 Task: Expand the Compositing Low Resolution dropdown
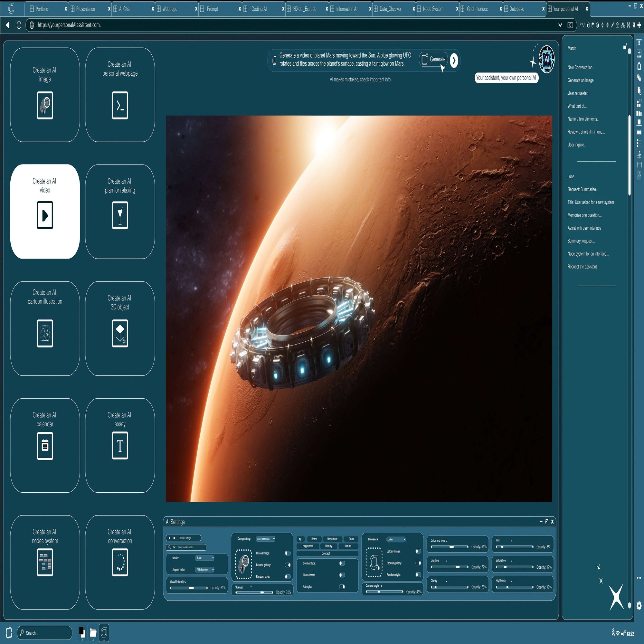pos(265,539)
